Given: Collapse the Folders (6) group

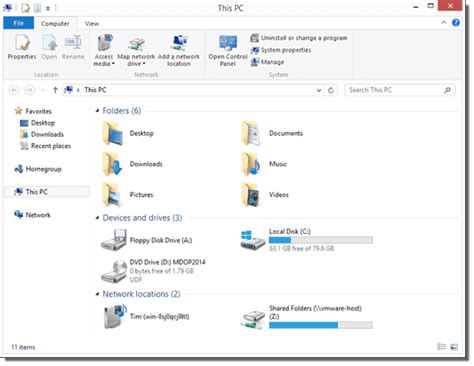Looking at the screenshot, I should (x=97, y=111).
